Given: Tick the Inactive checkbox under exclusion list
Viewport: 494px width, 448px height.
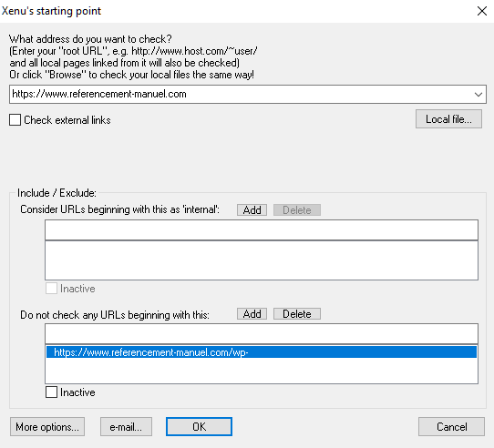Looking at the screenshot, I should click(x=51, y=392).
